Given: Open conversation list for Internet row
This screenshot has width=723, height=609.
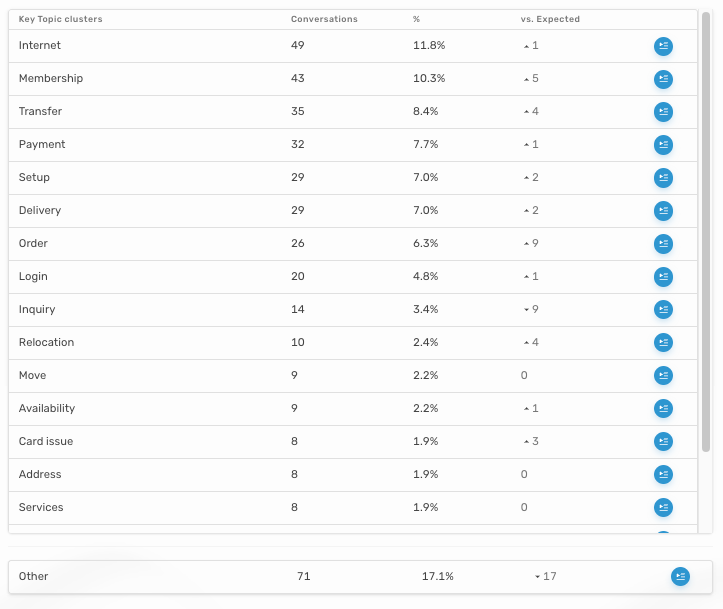Looking at the screenshot, I should (663, 46).
